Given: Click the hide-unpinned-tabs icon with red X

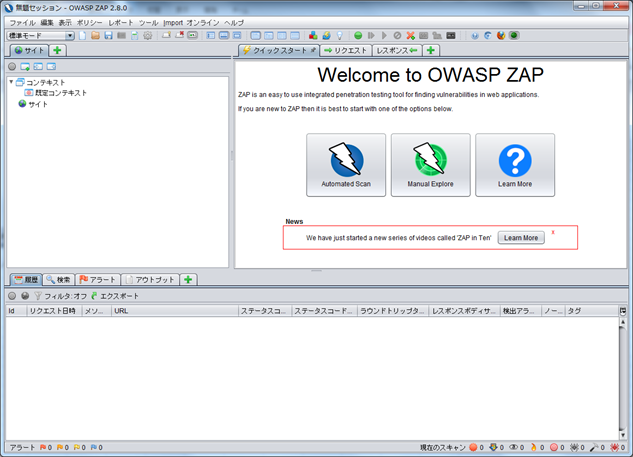Looking at the screenshot, I should click(x=179, y=36).
